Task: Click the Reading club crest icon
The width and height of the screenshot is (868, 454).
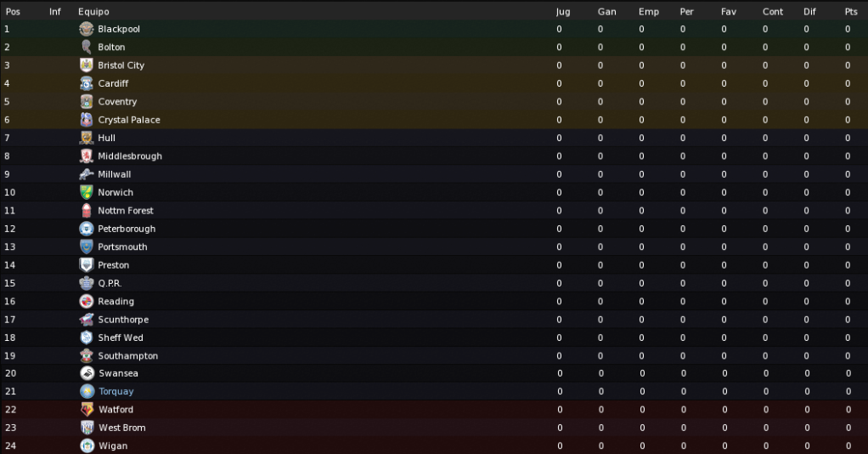Action: click(x=87, y=302)
